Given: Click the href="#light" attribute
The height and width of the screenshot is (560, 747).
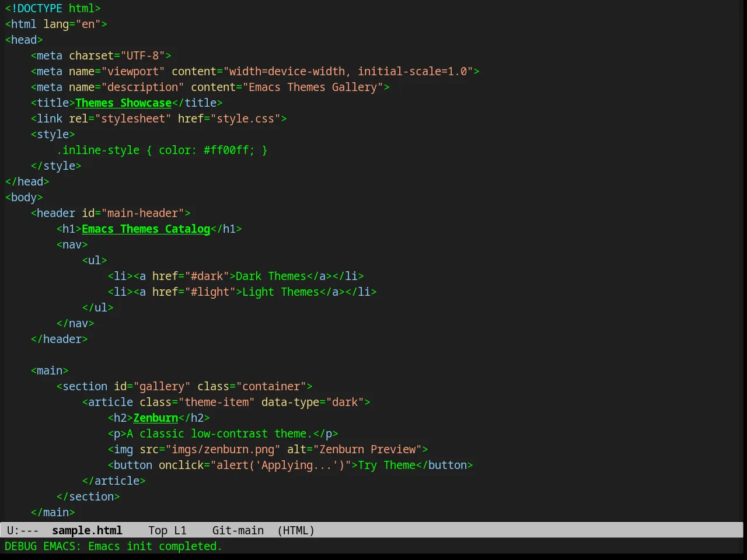Looking at the screenshot, I should (194, 292).
